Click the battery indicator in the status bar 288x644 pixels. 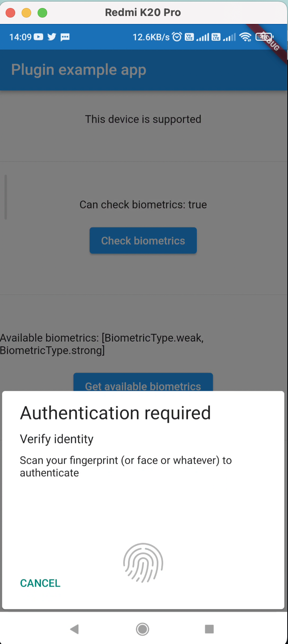tap(263, 36)
